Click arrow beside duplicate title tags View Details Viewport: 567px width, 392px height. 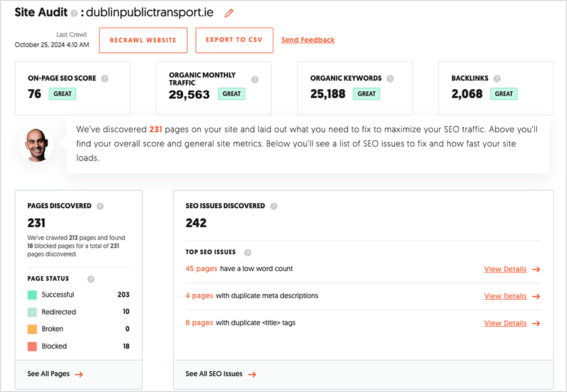coord(536,323)
